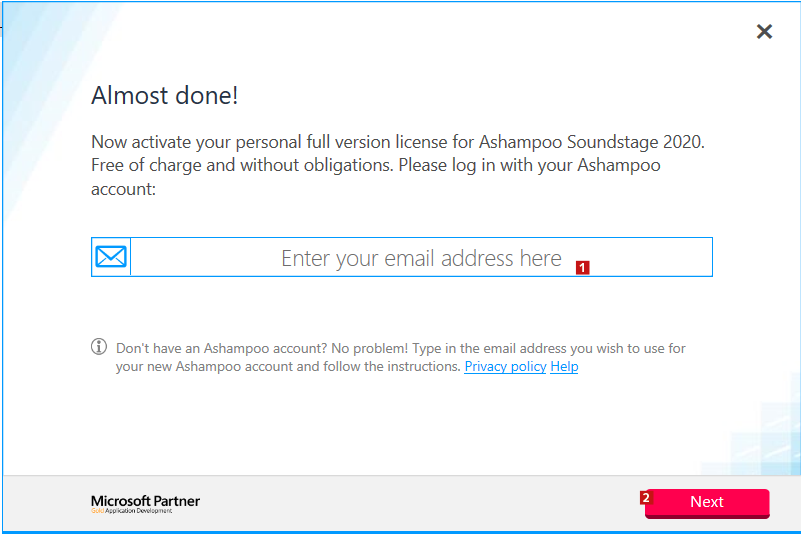Image resolution: width=801 pixels, height=534 pixels.
Task: Click the 'Please log in with your Ashampoo account' text
Action: click(x=375, y=177)
